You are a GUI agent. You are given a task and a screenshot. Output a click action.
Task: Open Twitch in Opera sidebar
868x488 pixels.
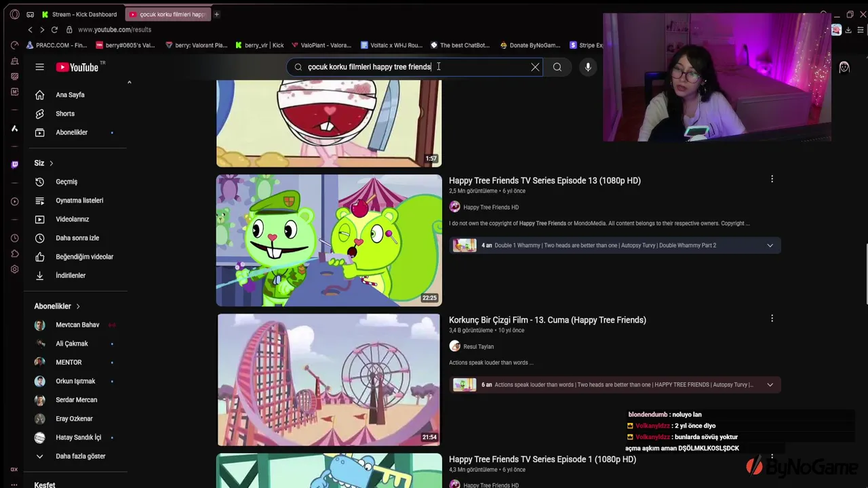click(15, 165)
